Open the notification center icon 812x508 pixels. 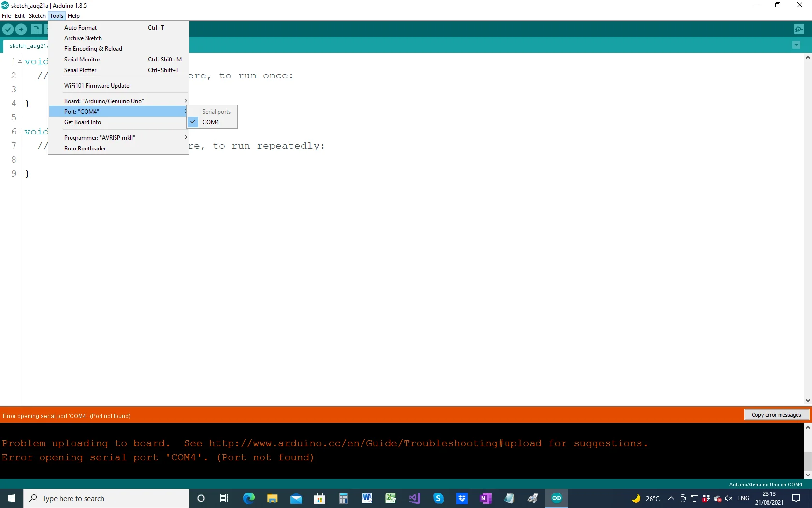796,498
